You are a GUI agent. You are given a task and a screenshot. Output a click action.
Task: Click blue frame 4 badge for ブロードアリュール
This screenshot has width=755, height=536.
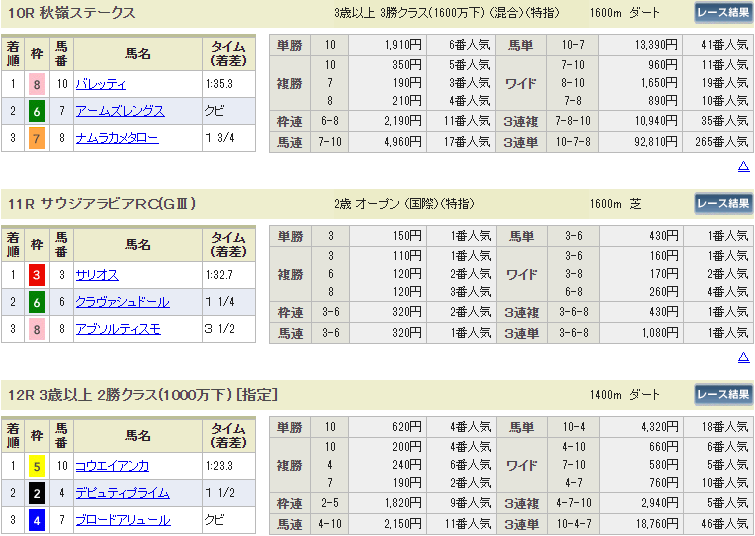click(37, 520)
